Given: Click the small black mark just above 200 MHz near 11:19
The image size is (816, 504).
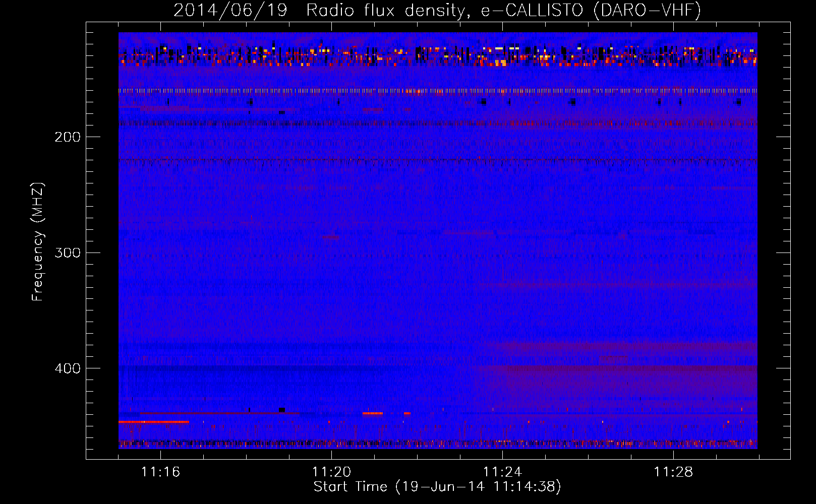Looking at the screenshot, I should 282,112.
